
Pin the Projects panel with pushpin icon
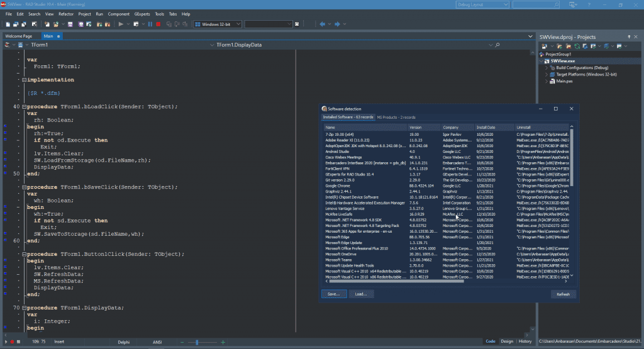pos(629,37)
